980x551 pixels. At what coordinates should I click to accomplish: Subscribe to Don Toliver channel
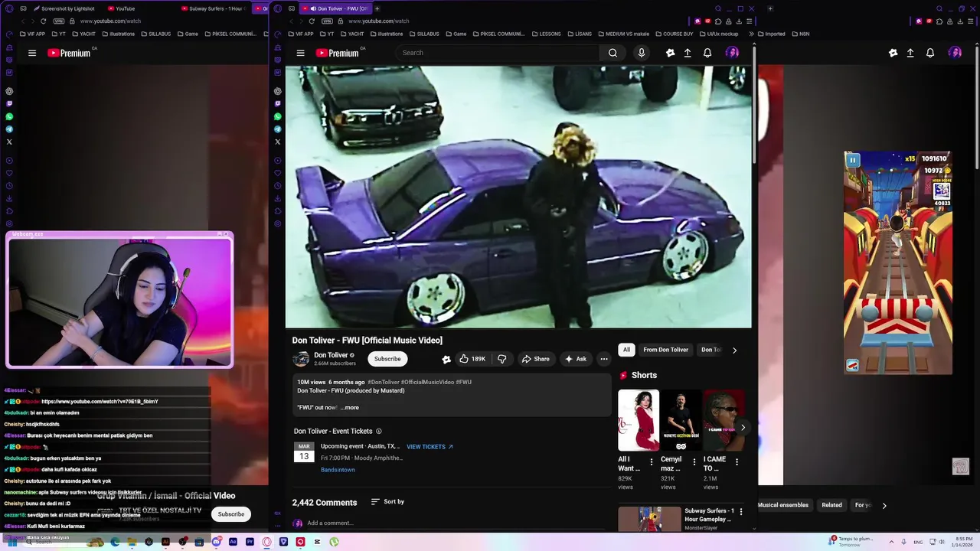[387, 359]
